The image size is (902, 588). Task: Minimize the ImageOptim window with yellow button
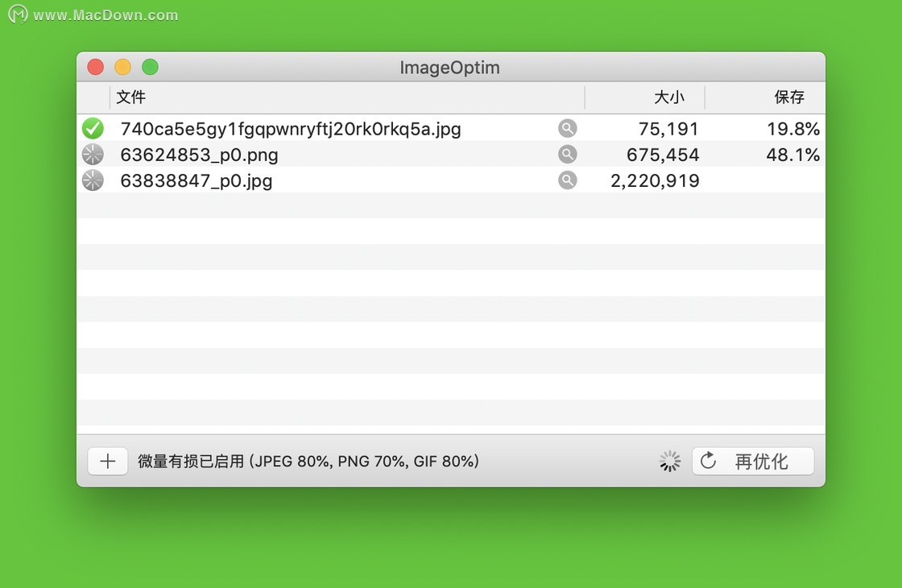click(122, 67)
